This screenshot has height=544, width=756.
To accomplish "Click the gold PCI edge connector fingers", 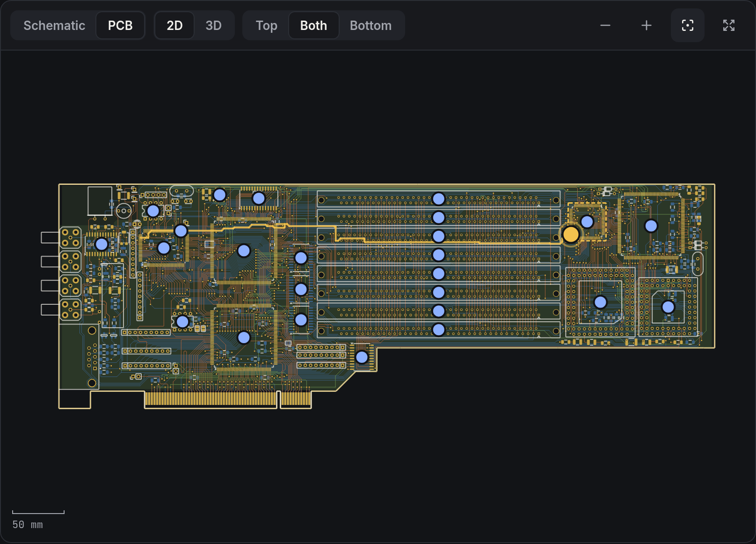I will [x=228, y=399].
